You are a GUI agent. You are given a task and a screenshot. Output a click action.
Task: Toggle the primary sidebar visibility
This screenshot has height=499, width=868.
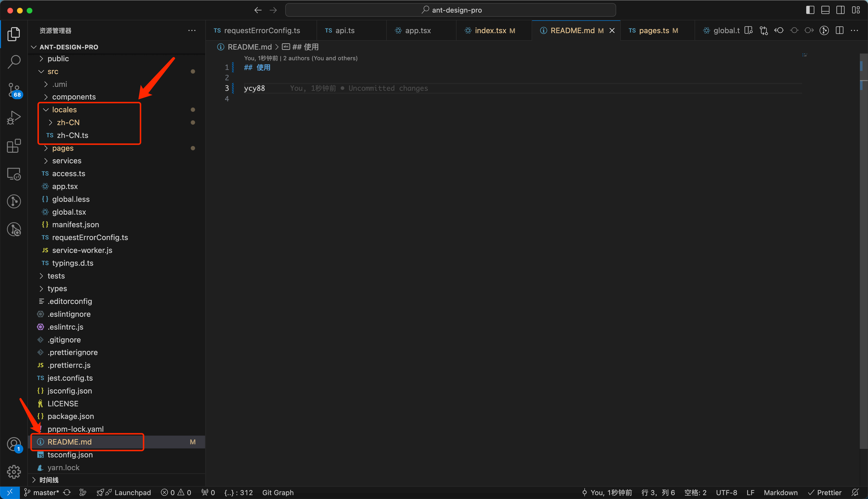pyautogui.click(x=810, y=10)
